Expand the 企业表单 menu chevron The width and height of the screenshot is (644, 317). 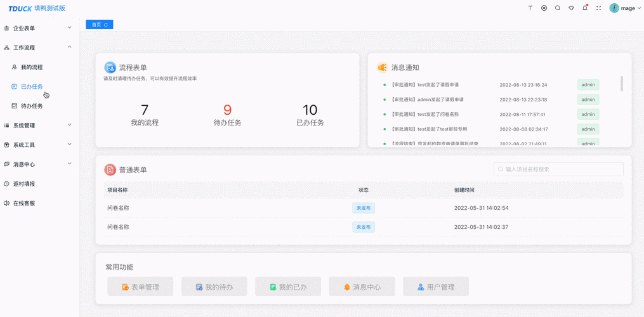[x=69, y=28]
